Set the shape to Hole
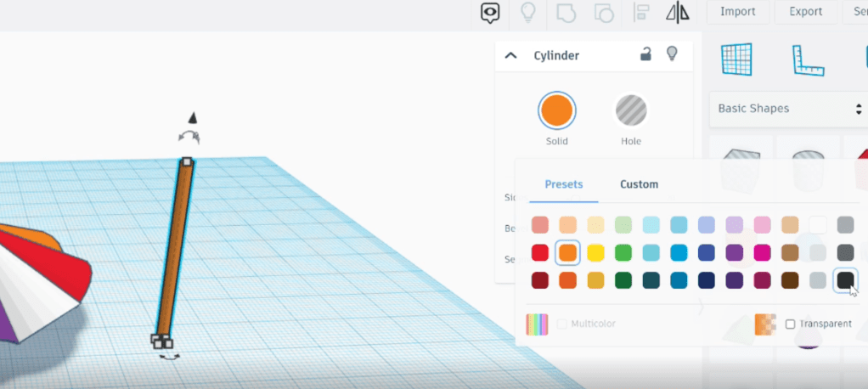Viewport: 868px width, 389px height. pos(631,110)
